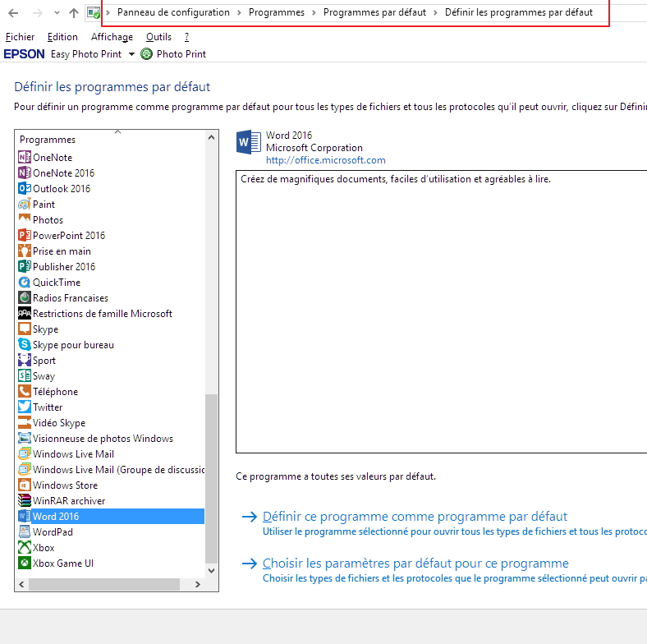This screenshot has height=644, width=647.
Task: Click the QuickTime icon
Action: [x=25, y=282]
